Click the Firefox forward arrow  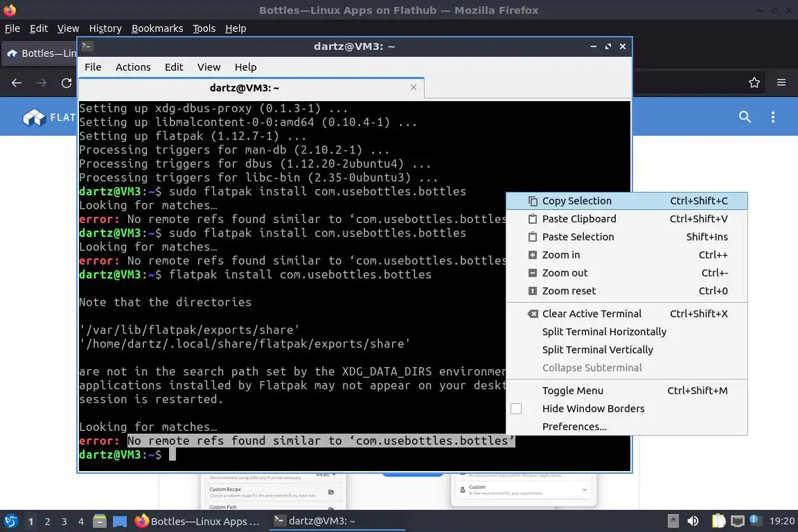(42, 83)
